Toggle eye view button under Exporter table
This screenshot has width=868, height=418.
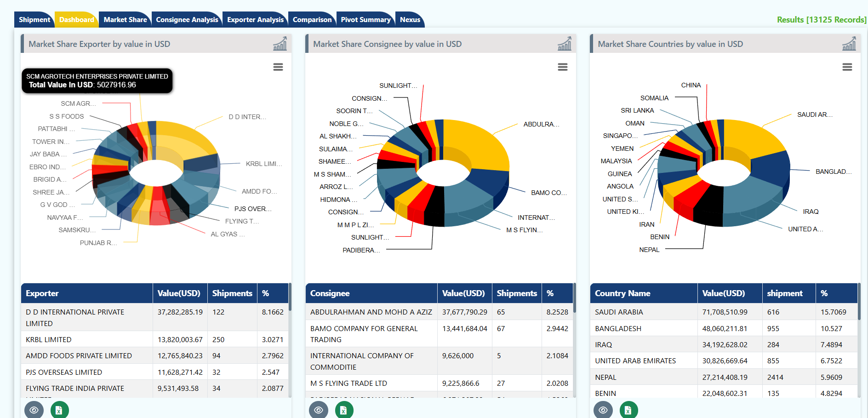click(34, 410)
